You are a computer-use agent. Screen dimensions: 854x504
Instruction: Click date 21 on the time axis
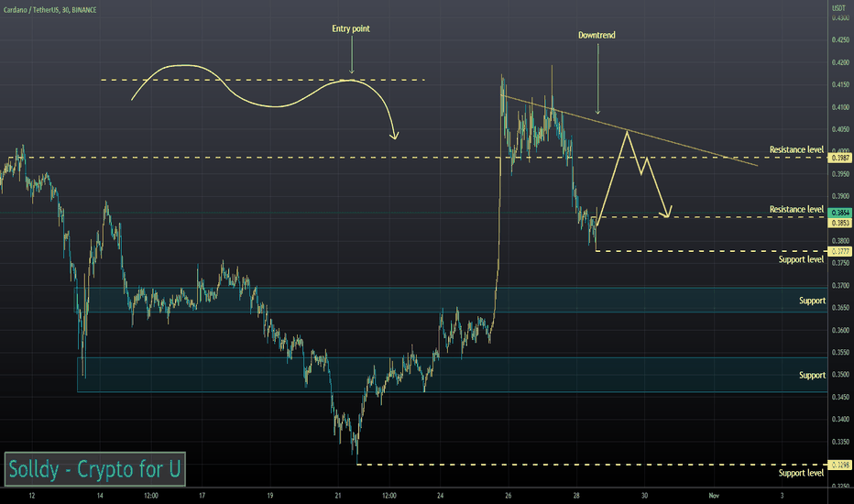(338, 496)
